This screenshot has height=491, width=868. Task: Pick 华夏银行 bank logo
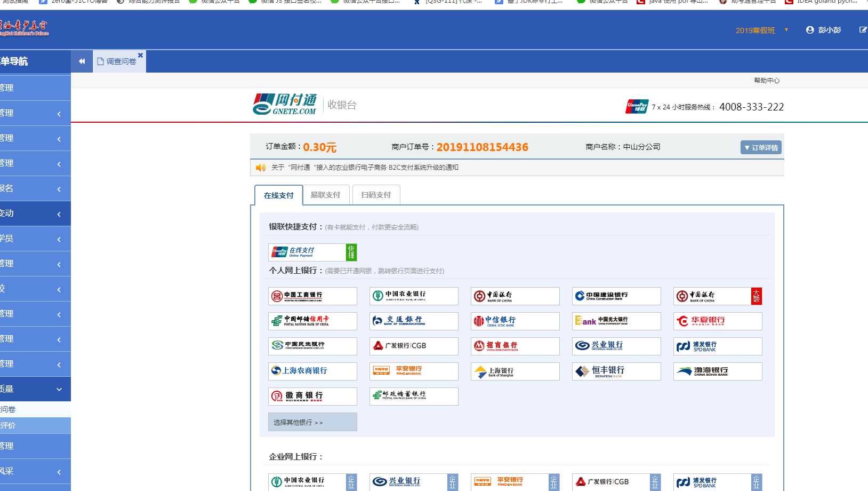click(718, 321)
